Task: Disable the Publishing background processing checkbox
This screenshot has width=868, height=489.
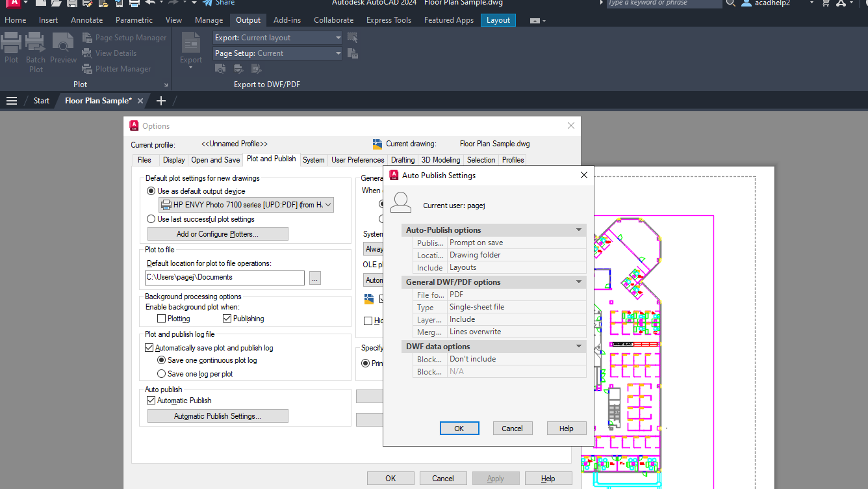Action: [225, 318]
